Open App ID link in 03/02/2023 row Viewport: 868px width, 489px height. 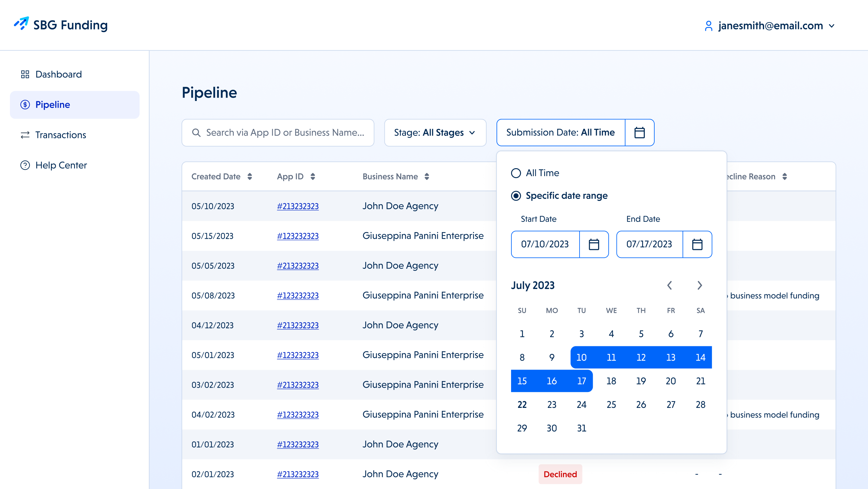297,385
